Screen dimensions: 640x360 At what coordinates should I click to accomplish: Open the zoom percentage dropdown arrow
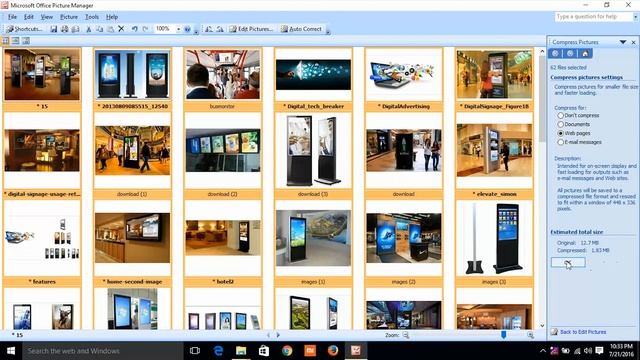[178, 29]
